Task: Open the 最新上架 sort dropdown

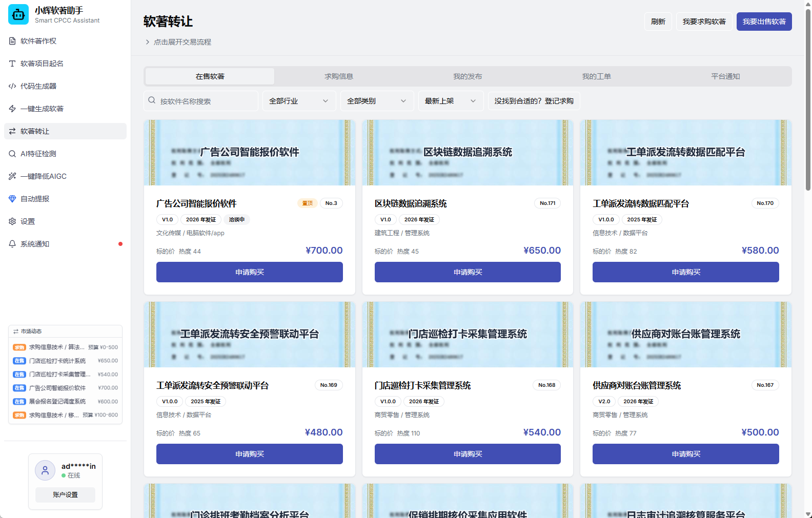Action: (x=451, y=101)
